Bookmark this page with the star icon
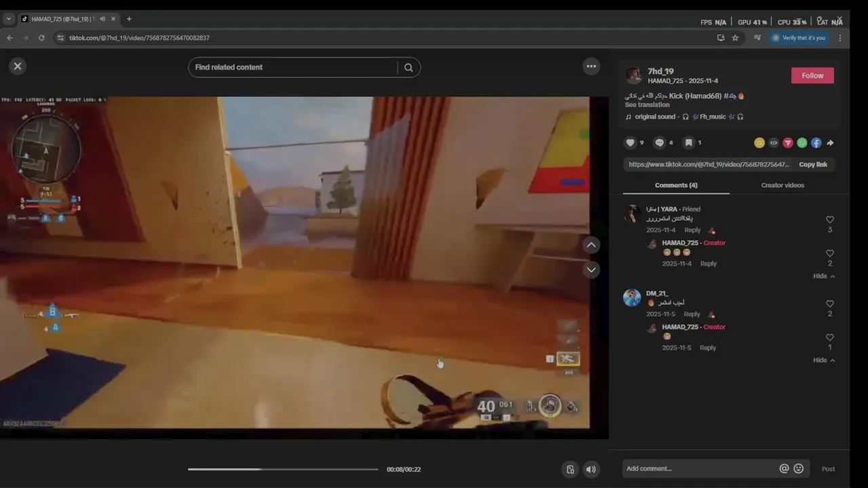Image resolution: width=868 pixels, height=488 pixels. 735,38
